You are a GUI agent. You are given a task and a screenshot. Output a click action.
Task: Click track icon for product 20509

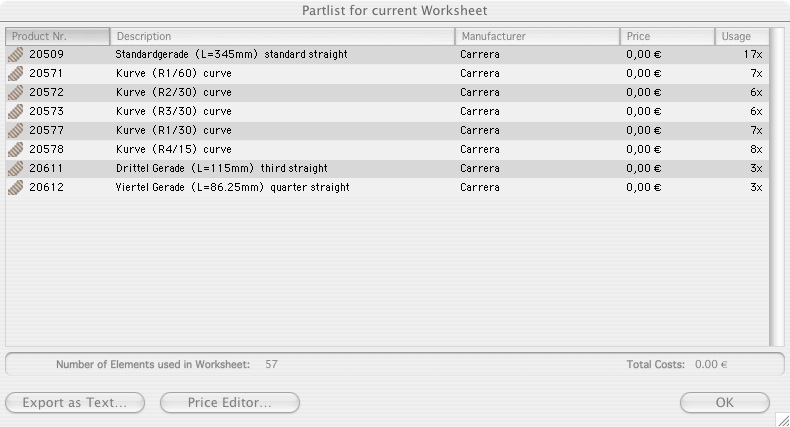[15, 55]
